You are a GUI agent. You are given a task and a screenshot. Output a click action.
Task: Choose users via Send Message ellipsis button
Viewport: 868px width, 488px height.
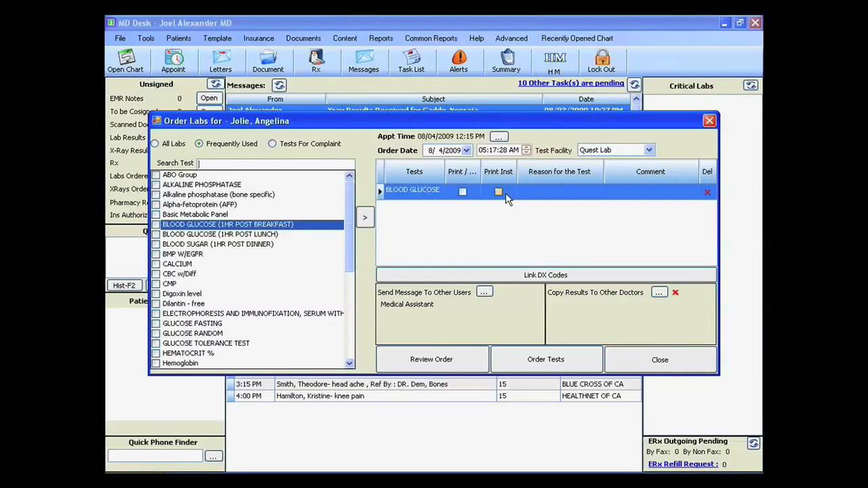(484, 292)
